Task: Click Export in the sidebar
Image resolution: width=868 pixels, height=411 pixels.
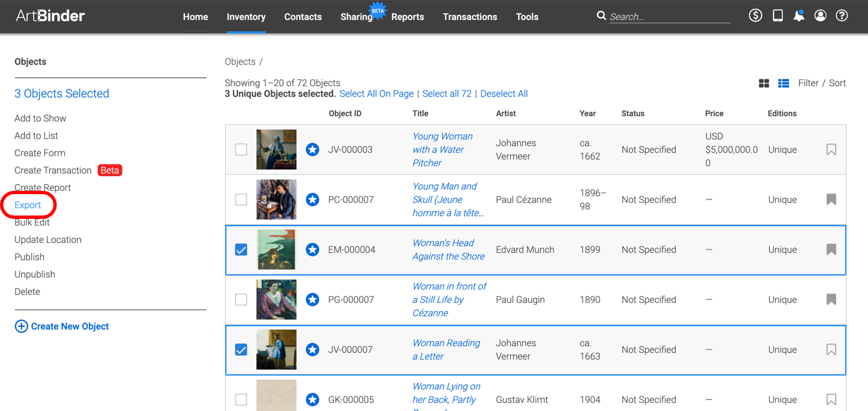Action: [x=28, y=205]
